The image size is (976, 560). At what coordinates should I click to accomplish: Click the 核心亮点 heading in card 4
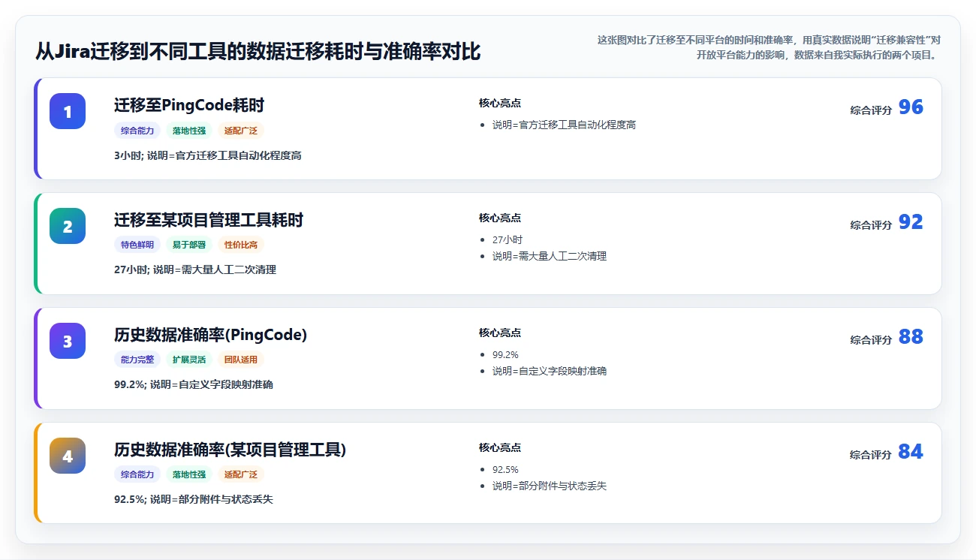pos(500,447)
